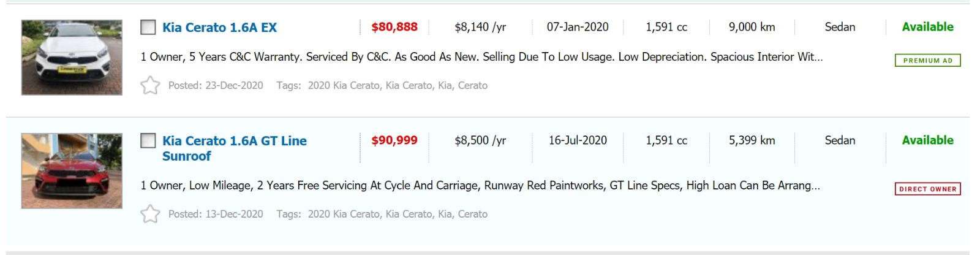Click the Available status on the GT Line listing
The image size is (980, 255).
click(x=927, y=140)
